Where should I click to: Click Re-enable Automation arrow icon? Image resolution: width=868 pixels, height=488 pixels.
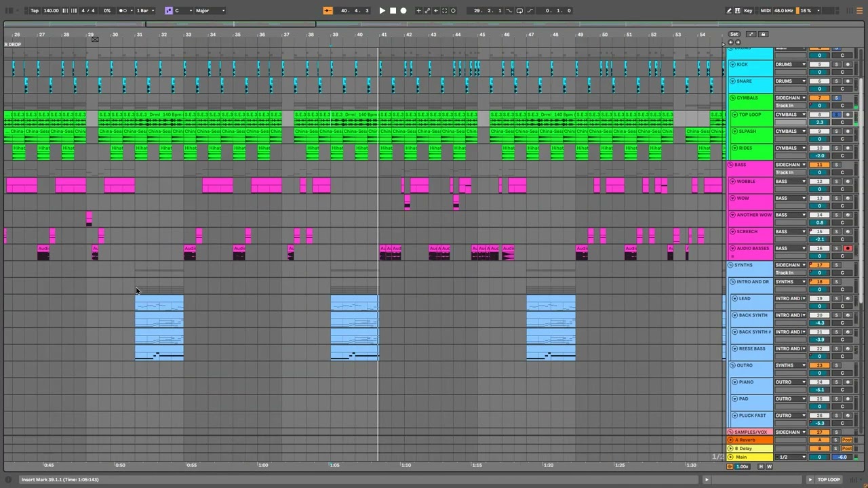tap(436, 10)
